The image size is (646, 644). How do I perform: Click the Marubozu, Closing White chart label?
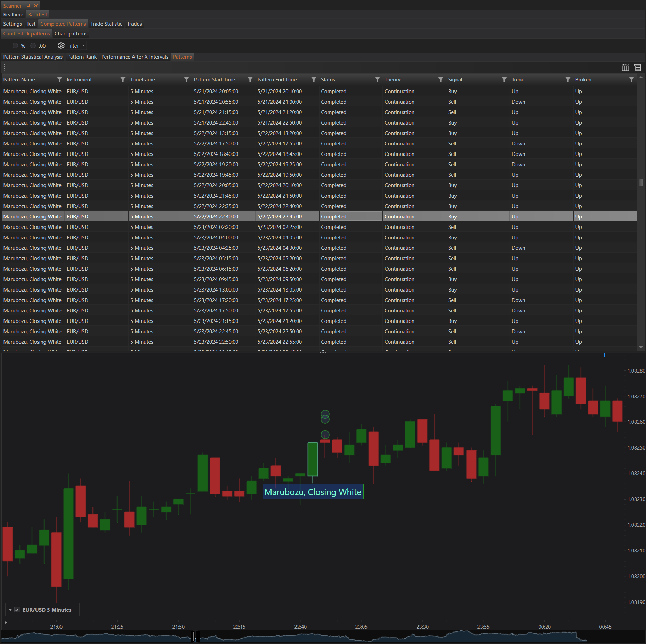click(313, 492)
